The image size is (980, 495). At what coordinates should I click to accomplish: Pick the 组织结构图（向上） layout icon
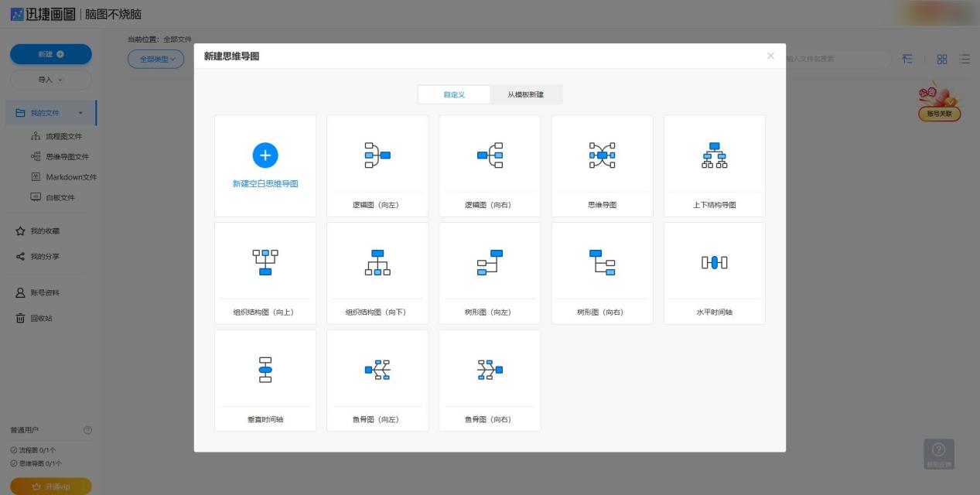[265, 262]
